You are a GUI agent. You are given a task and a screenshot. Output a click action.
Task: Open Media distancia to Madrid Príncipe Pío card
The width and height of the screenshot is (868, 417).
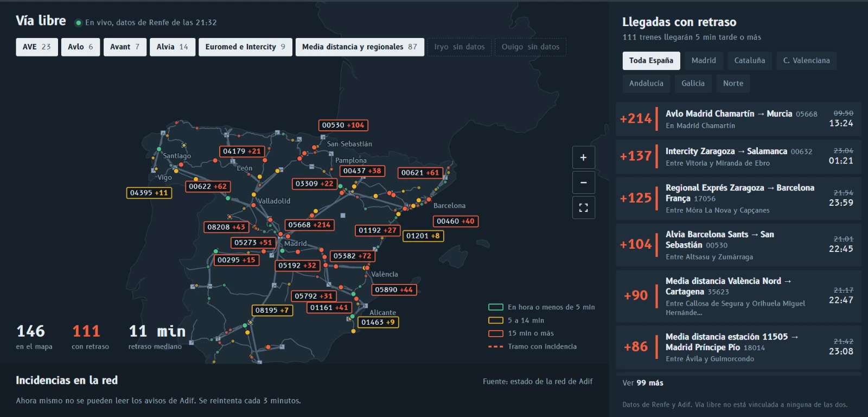pos(738,347)
